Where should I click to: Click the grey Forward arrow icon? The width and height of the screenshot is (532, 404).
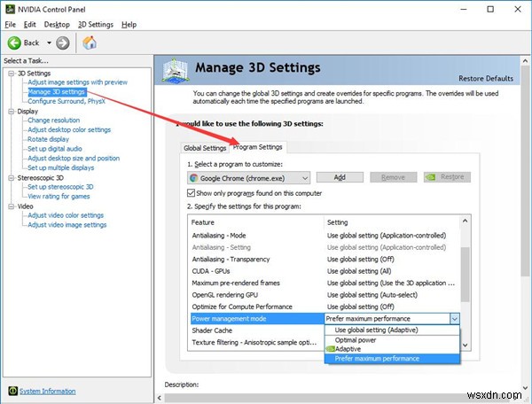point(62,43)
